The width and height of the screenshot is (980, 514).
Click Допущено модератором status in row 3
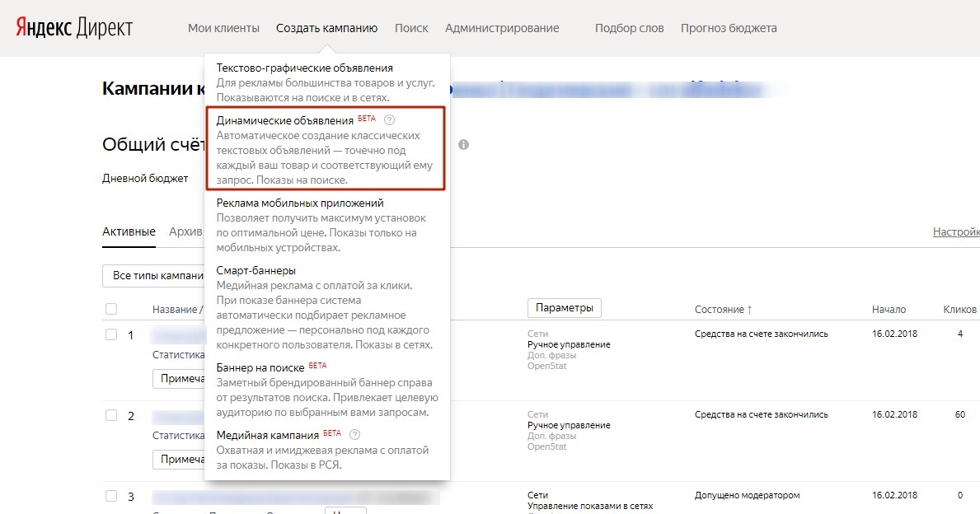click(x=747, y=495)
